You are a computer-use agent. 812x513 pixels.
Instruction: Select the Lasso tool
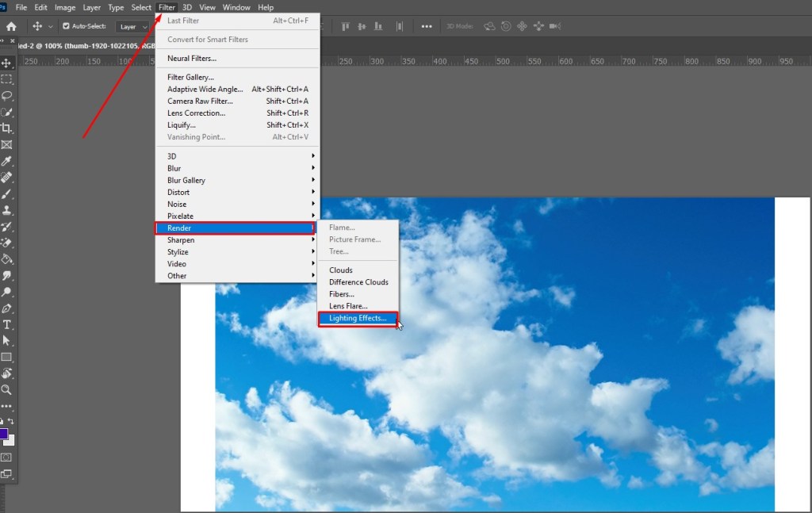tap(6, 95)
